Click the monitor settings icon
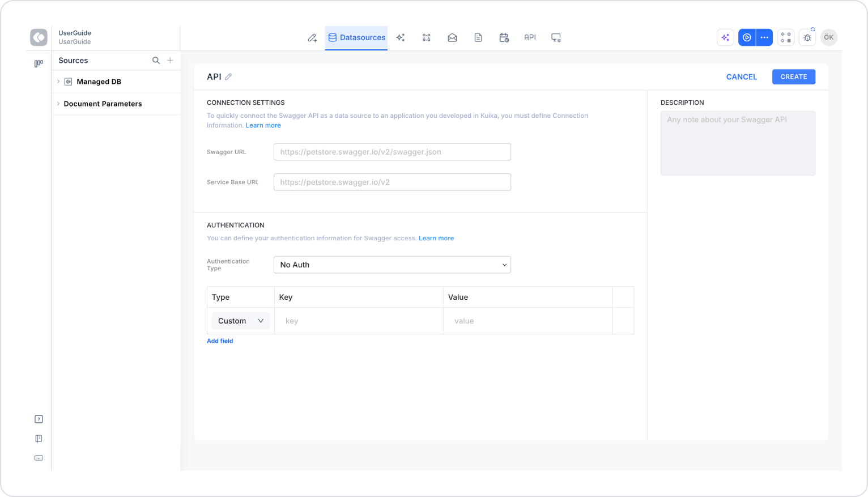 point(556,38)
